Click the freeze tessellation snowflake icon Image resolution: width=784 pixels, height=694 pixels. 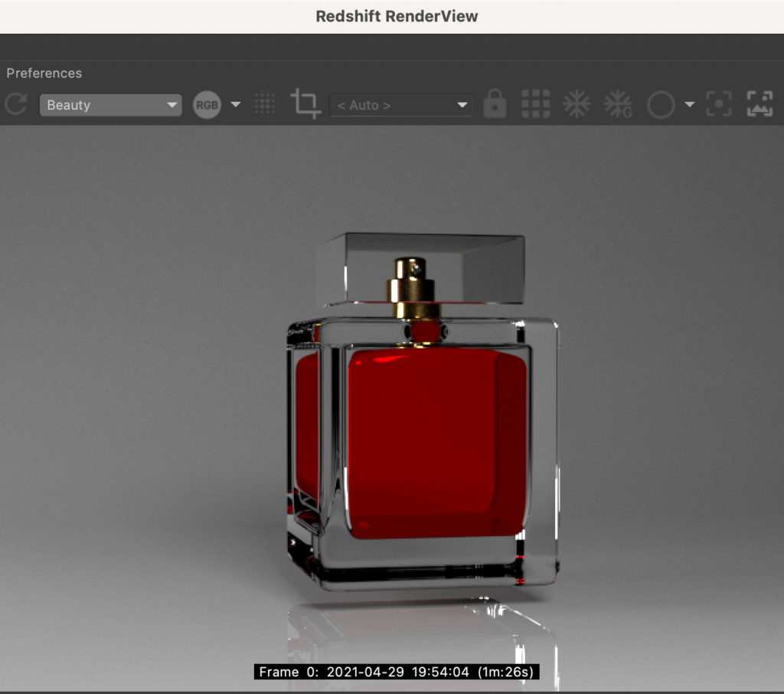click(577, 104)
